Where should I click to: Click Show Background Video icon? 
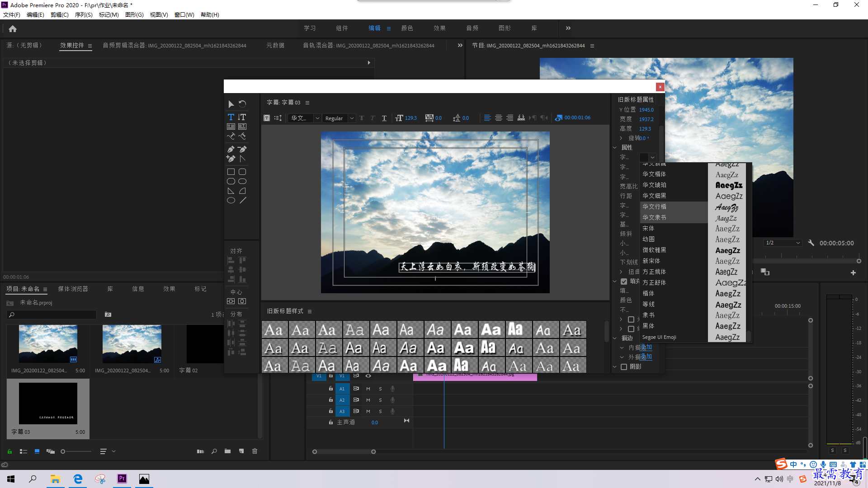pyautogui.click(x=559, y=118)
